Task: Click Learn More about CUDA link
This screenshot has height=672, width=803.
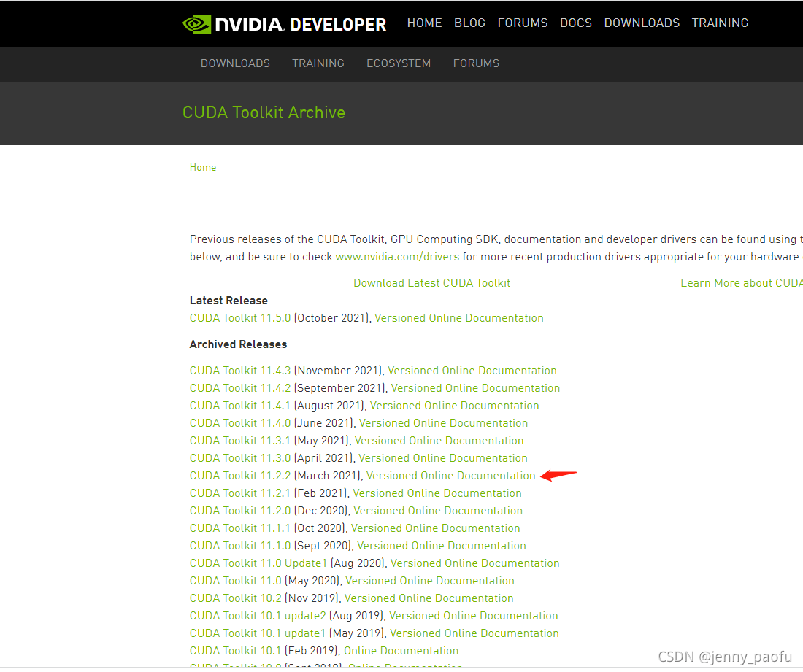Action: click(x=742, y=283)
